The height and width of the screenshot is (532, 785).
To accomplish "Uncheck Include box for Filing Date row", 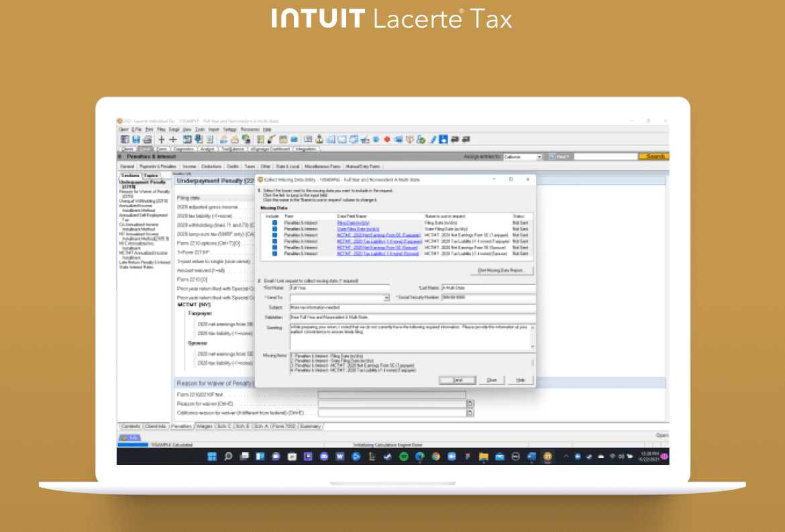I will pos(274,223).
